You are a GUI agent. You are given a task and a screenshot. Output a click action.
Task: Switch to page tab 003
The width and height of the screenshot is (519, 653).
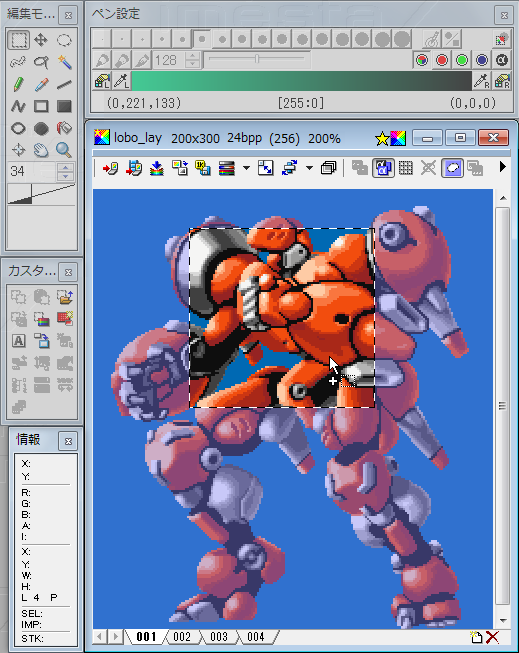pyautogui.click(x=219, y=637)
